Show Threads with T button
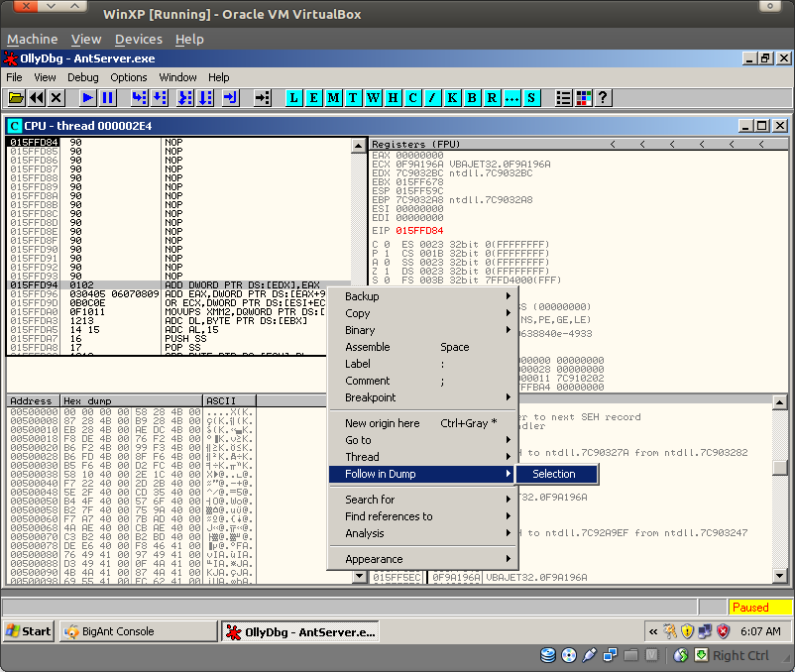Screen dimensions: 795x672 pos(354,97)
